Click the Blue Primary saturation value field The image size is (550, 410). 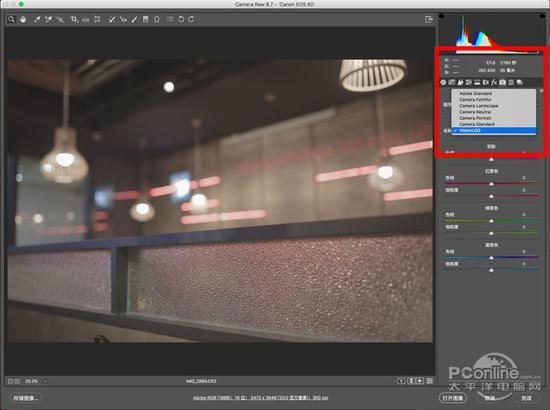coord(524,263)
